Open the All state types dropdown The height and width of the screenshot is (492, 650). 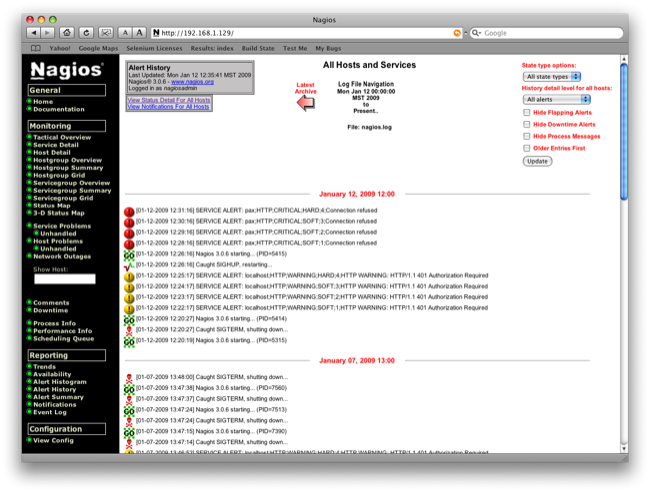pyautogui.click(x=552, y=77)
